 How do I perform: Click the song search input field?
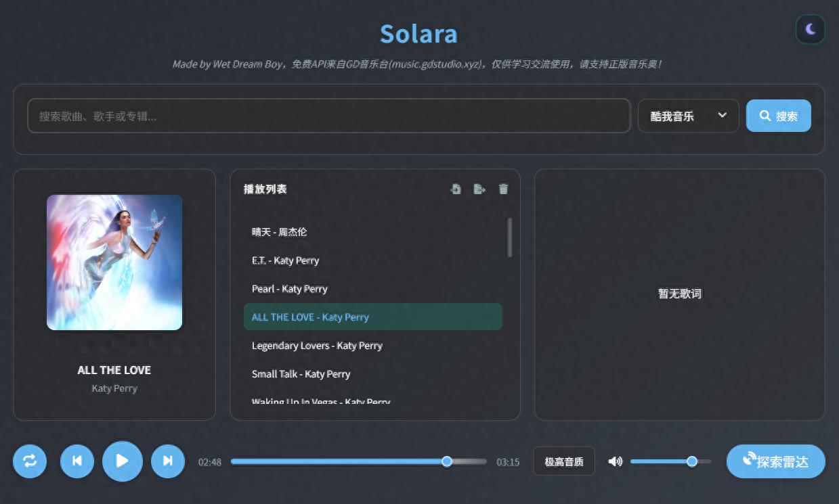pos(328,115)
